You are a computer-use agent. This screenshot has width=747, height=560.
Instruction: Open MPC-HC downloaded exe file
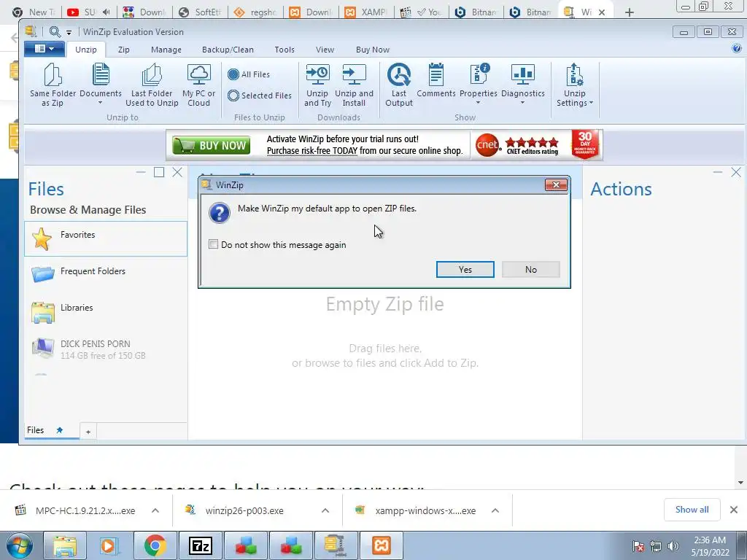[x=75, y=510]
